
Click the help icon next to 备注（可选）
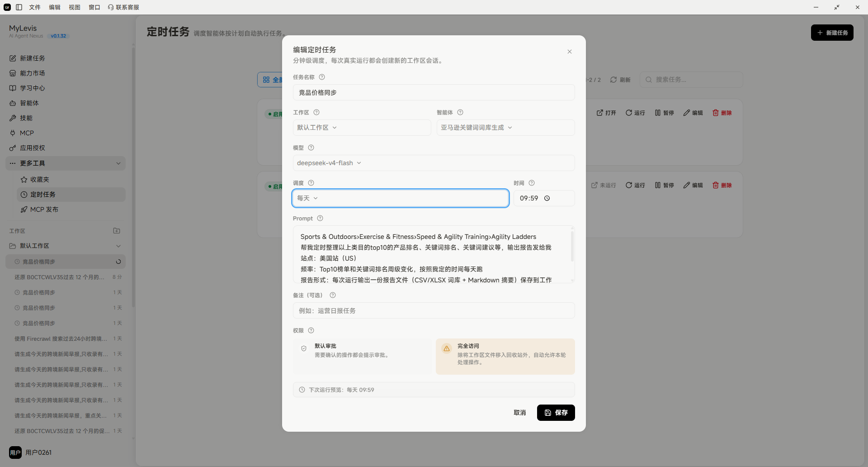click(x=333, y=295)
